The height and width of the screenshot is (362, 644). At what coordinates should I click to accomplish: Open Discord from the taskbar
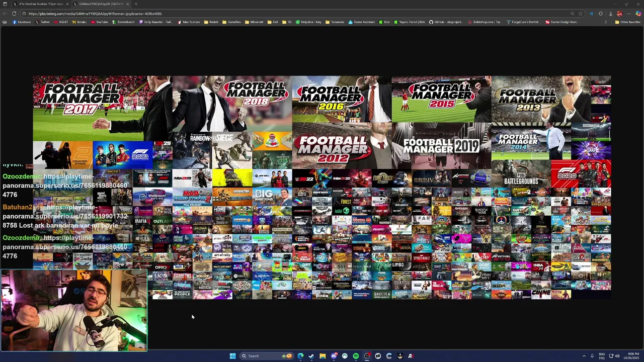[334, 356]
